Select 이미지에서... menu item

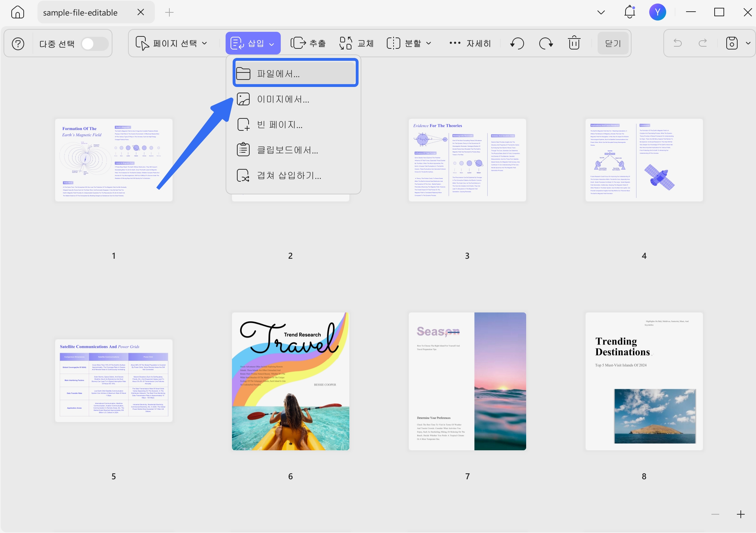click(x=293, y=99)
